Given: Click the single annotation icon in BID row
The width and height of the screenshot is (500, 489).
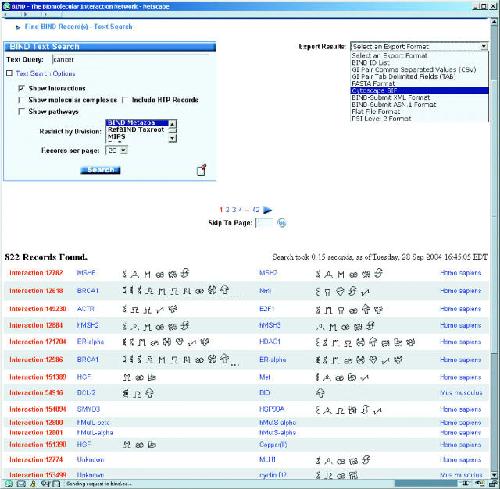Looking at the screenshot, I should 320,393.
